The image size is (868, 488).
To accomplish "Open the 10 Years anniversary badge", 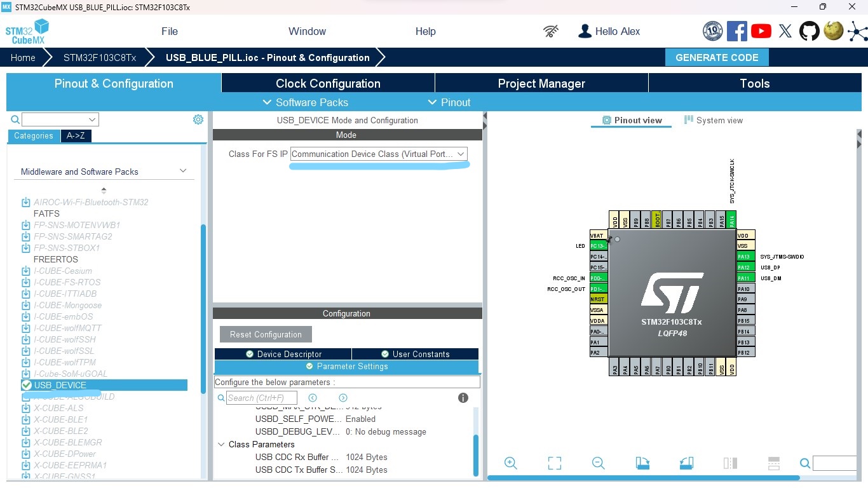I will (x=713, y=31).
